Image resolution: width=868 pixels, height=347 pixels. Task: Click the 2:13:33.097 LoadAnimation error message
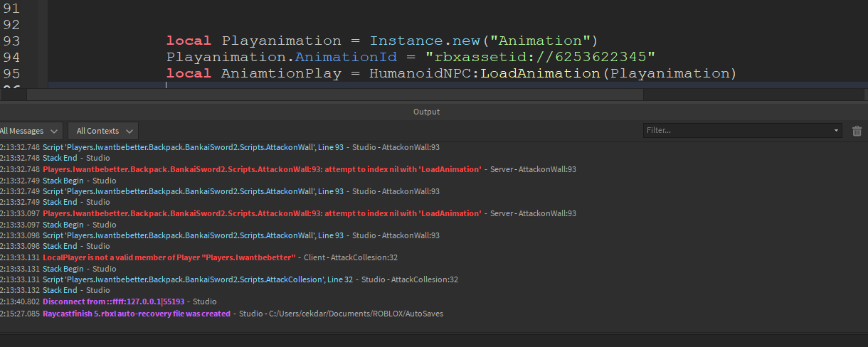click(261, 213)
